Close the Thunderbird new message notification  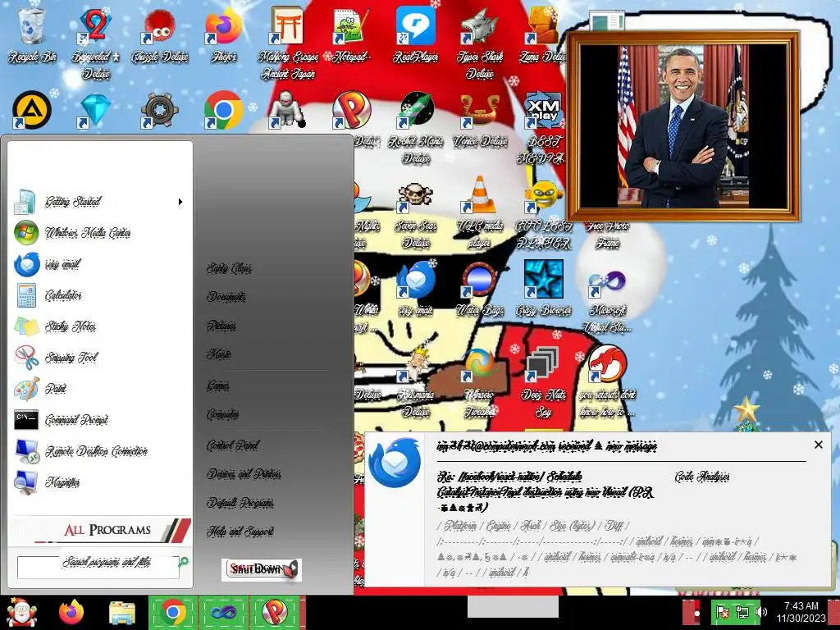coord(818,445)
